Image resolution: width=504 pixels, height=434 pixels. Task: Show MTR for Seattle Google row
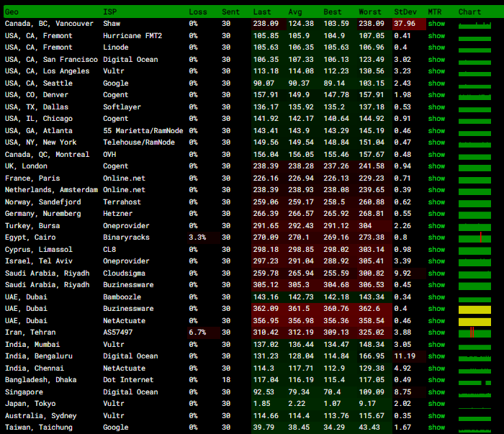[x=436, y=83]
